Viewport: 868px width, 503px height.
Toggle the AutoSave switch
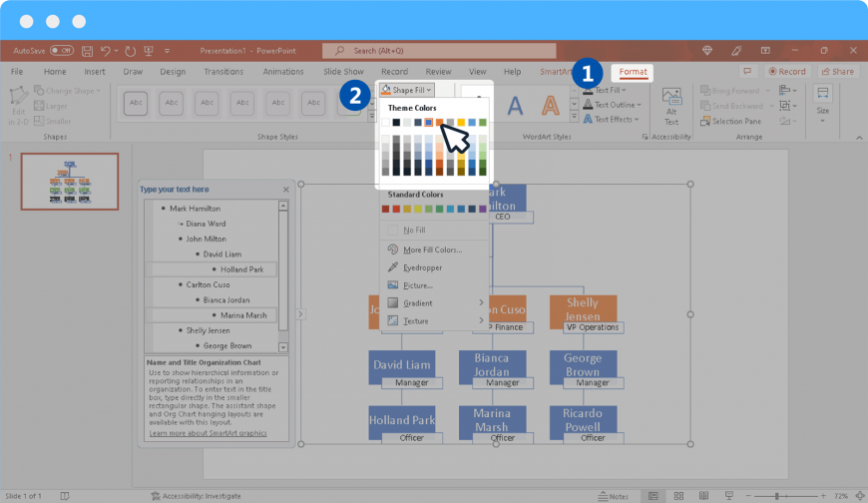pos(62,51)
